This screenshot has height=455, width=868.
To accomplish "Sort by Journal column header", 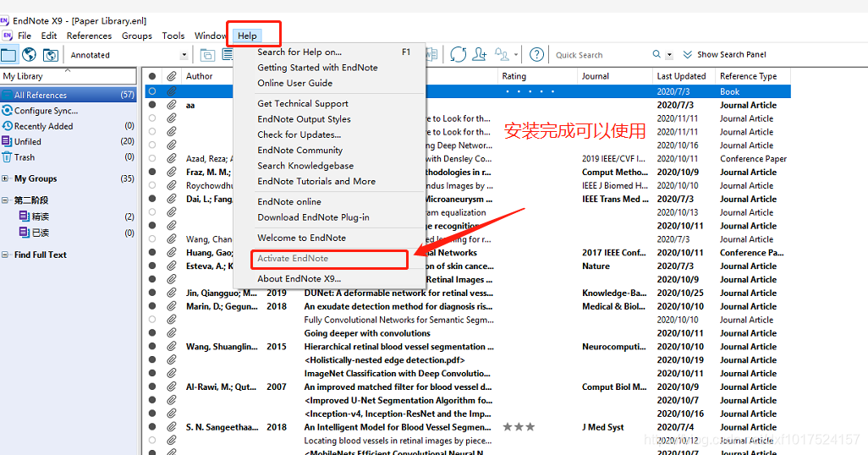I will click(x=615, y=76).
